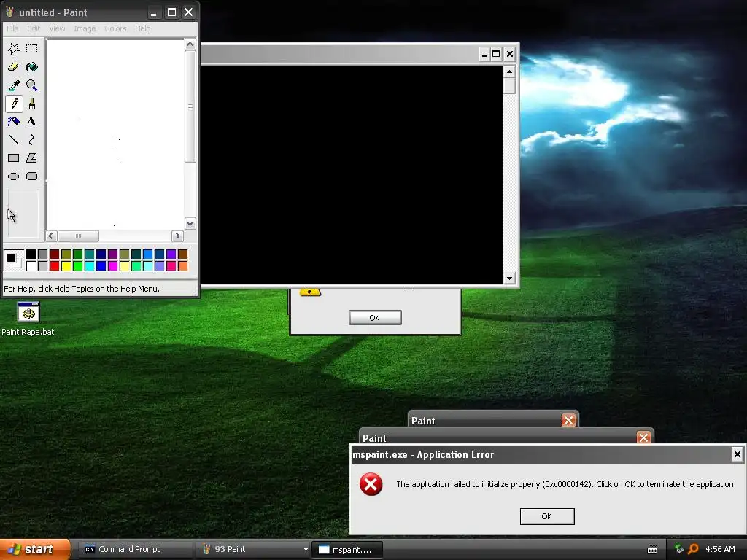747x560 pixels.
Task: Click the keyboard icon on the taskbar
Action: (x=652, y=550)
